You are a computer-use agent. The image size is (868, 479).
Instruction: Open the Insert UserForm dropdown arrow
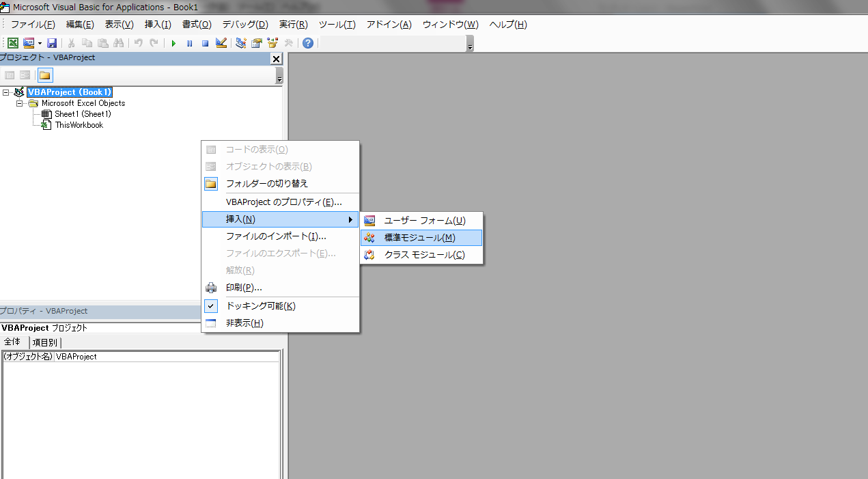40,42
